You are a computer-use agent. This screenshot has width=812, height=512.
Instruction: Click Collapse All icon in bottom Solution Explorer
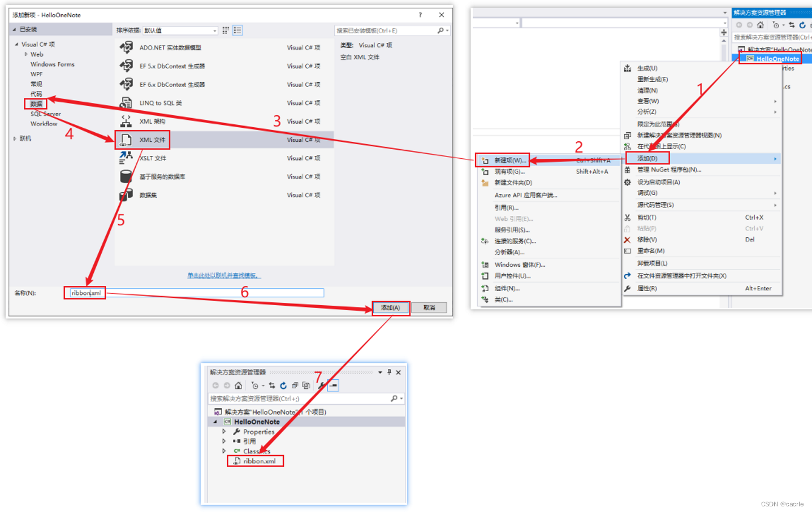click(295, 385)
